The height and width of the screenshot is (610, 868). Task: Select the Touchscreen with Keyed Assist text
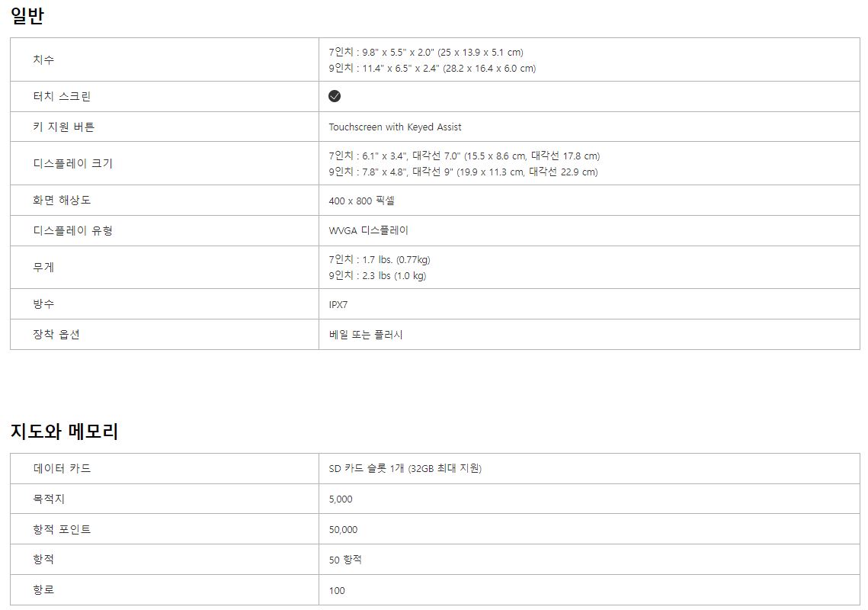click(395, 127)
